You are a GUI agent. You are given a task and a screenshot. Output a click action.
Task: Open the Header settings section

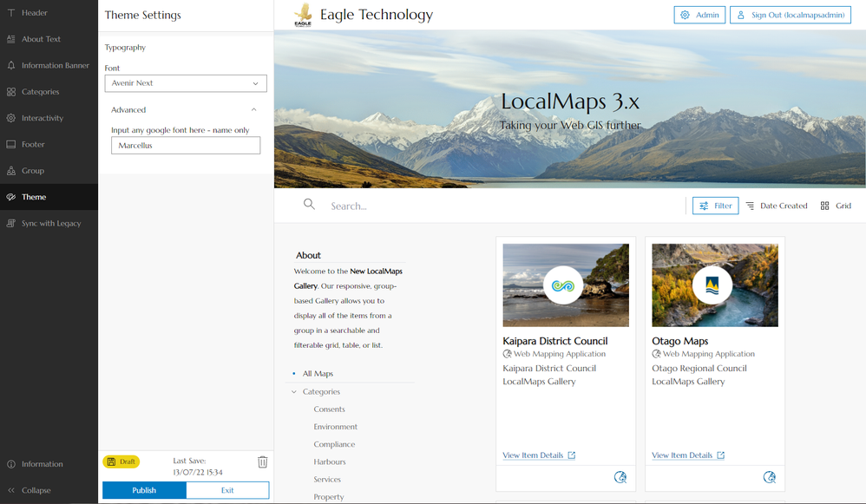(x=49, y=13)
